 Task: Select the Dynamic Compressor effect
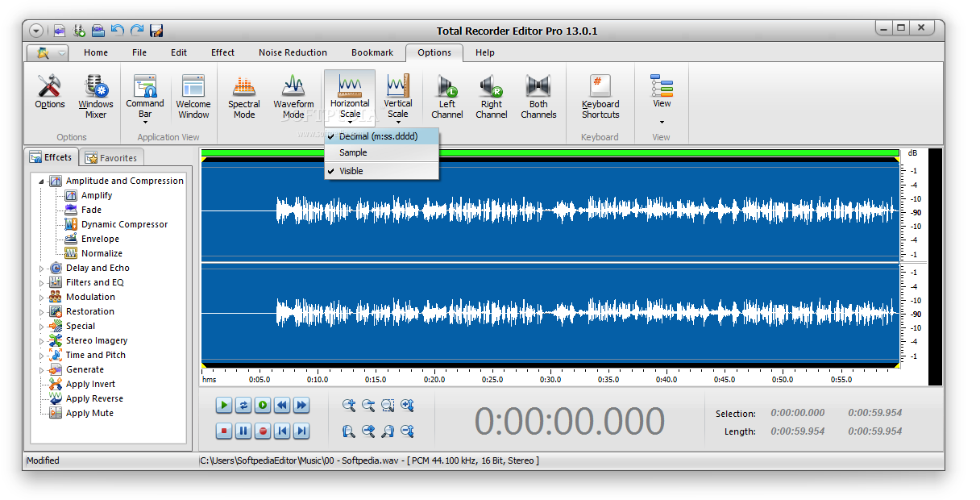[x=125, y=225]
